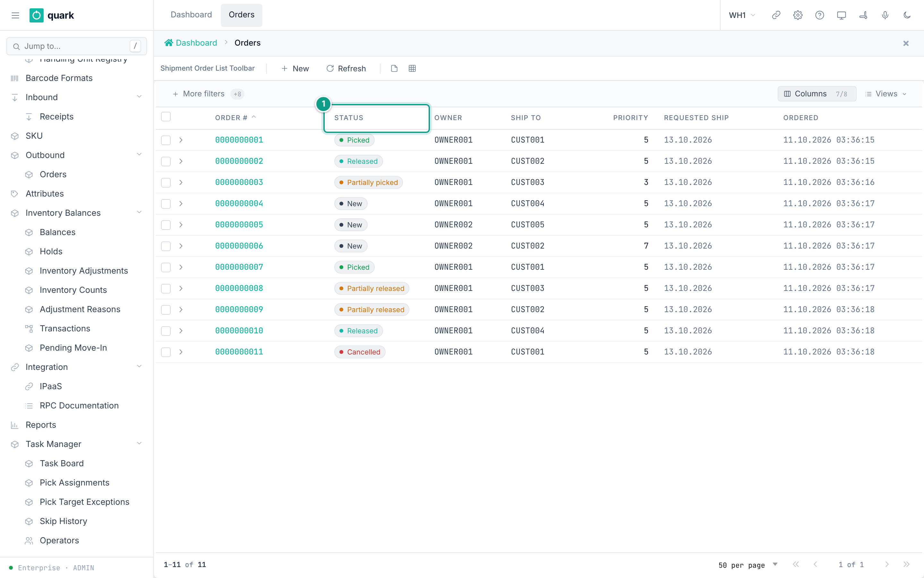The image size is (924, 578).
Task: Click the document export icon in toolbar
Action: pyautogui.click(x=394, y=68)
